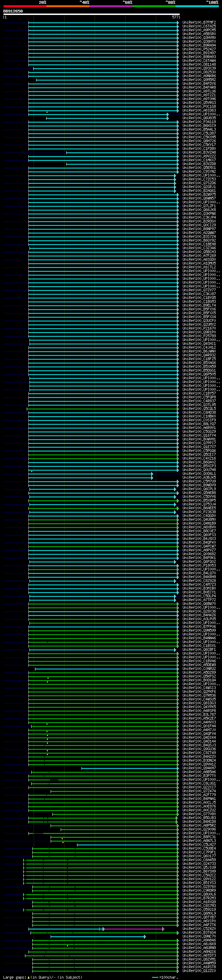Select the label UniRef100_Q16TY4
The width and height of the screenshot is (222, 980).
(x=199, y=435)
